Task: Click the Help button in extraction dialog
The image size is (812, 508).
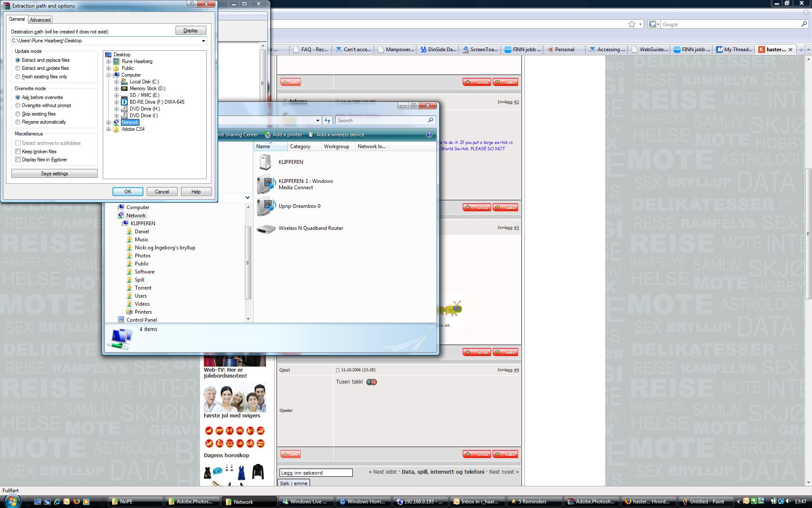Action: (196, 192)
